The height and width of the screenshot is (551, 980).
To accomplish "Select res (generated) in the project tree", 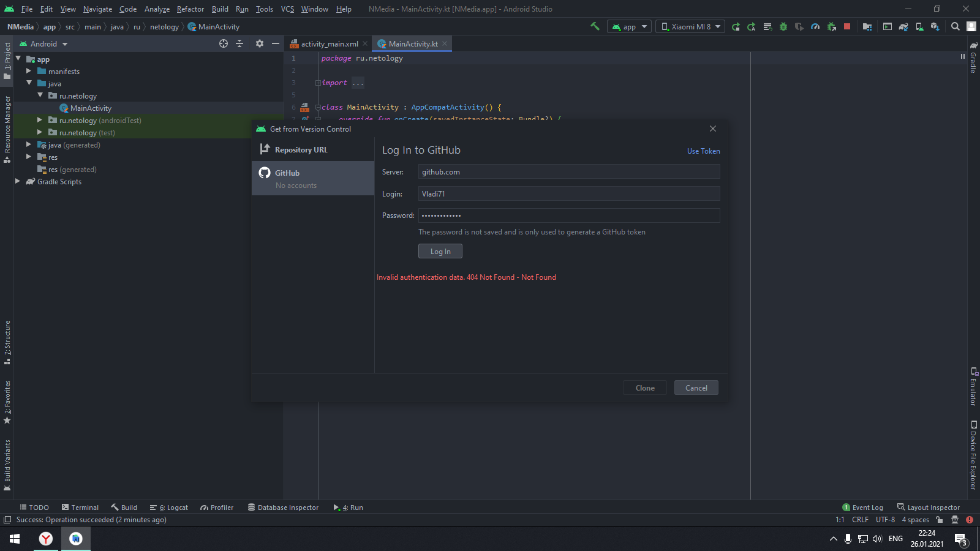I will 72,170.
